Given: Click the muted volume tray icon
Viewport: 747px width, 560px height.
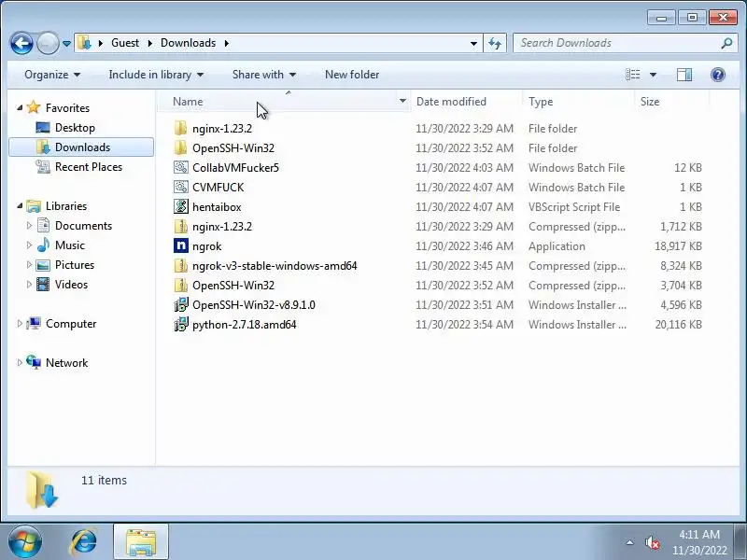Looking at the screenshot, I should 652,542.
